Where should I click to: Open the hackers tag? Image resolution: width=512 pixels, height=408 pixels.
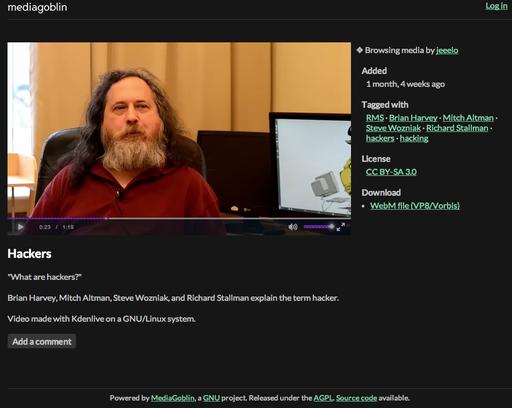click(380, 138)
